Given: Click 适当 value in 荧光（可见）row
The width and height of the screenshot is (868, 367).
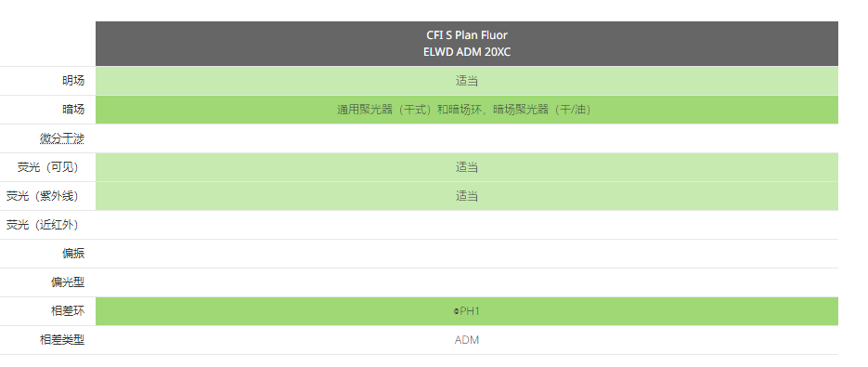Looking at the screenshot, I should pyautogui.click(x=467, y=167).
